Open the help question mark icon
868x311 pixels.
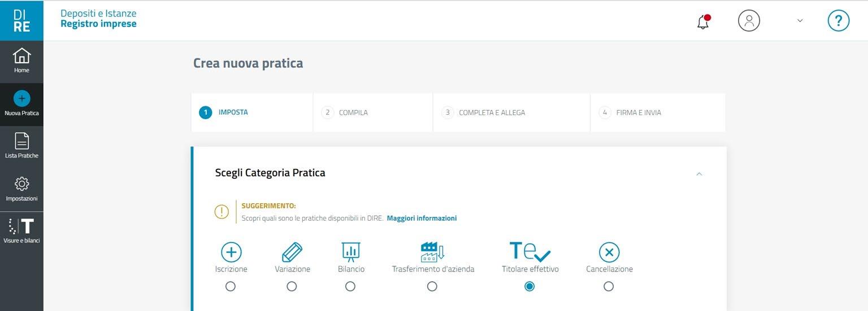(838, 21)
